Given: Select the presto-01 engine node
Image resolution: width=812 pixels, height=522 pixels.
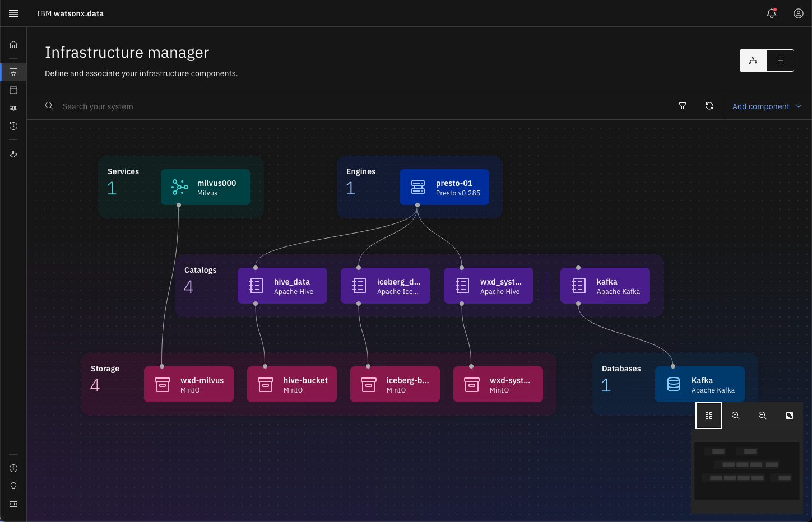Looking at the screenshot, I should [444, 187].
